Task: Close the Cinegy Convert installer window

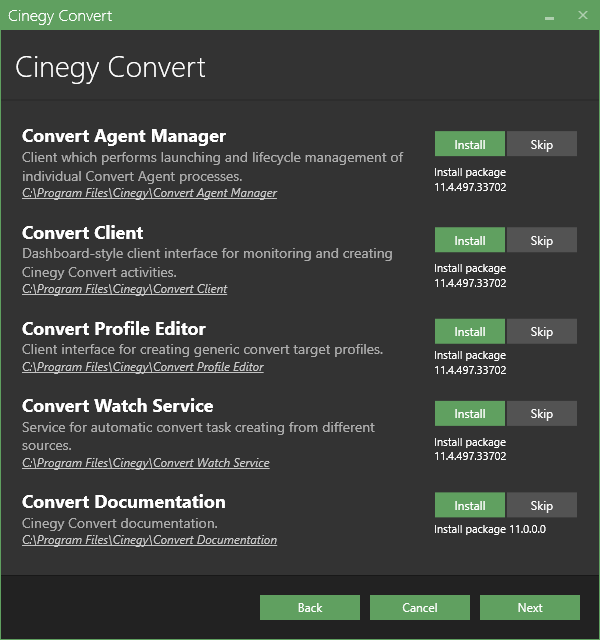Action: [x=583, y=16]
